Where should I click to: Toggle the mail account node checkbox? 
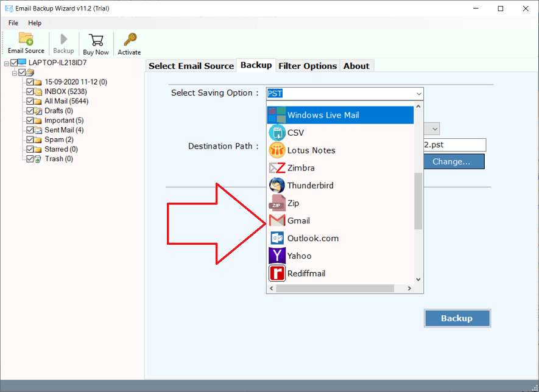[x=22, y=72]
